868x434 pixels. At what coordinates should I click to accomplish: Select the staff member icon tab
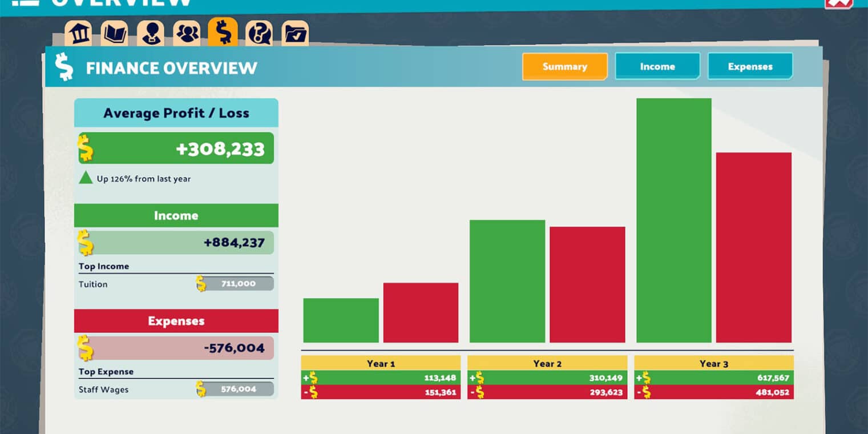(x=151, y=34)
